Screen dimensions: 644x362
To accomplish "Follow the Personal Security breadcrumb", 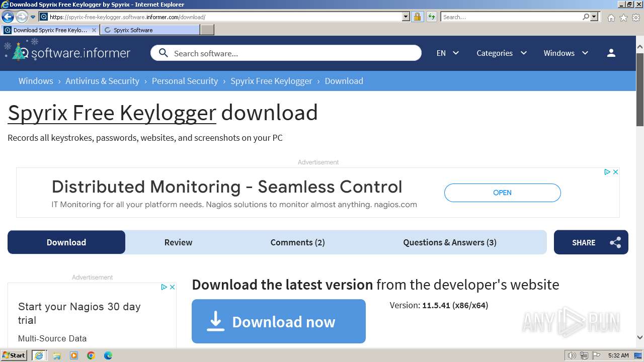I will (185, 81).
